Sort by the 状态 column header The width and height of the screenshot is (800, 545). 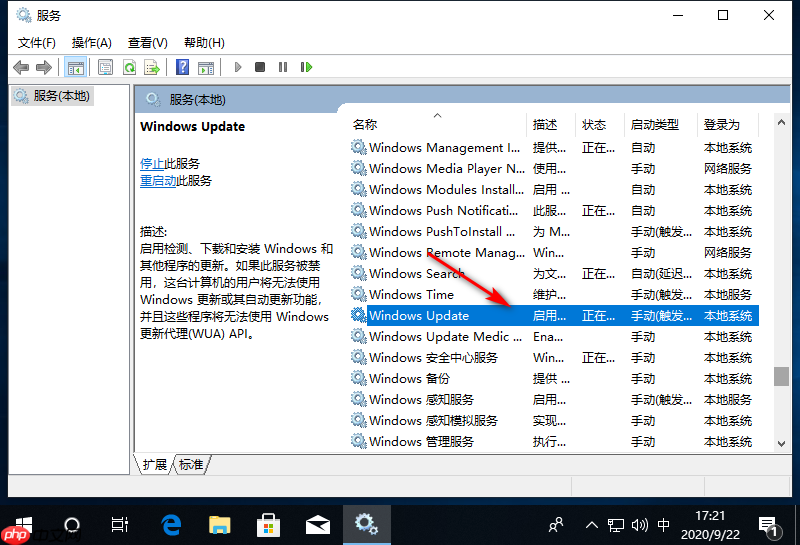pos(600,125)
